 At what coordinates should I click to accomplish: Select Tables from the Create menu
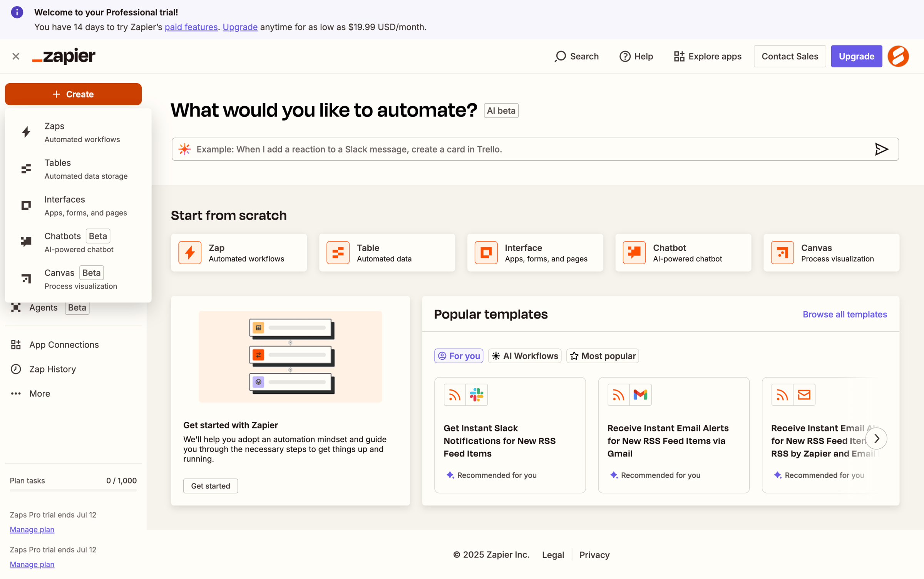(78, 169)
